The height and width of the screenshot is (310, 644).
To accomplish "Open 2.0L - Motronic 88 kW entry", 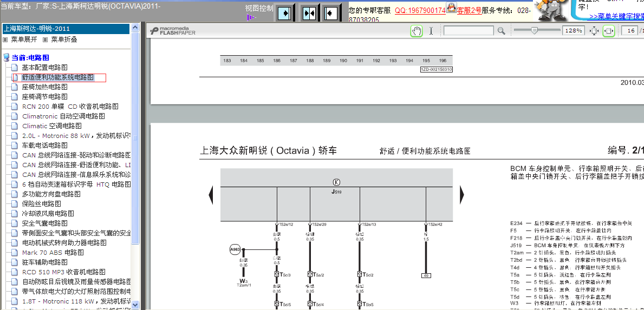I will 76,136.
